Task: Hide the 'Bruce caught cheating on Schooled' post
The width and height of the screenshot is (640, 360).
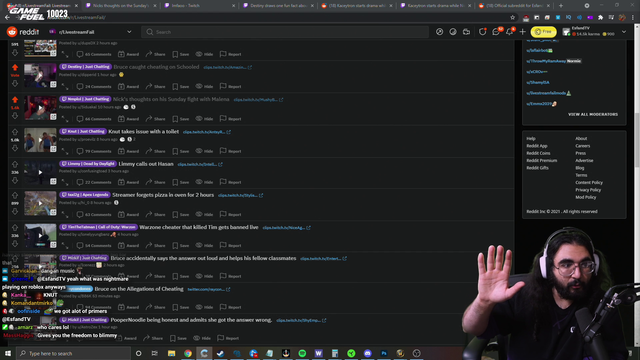Action: point(204,87)
